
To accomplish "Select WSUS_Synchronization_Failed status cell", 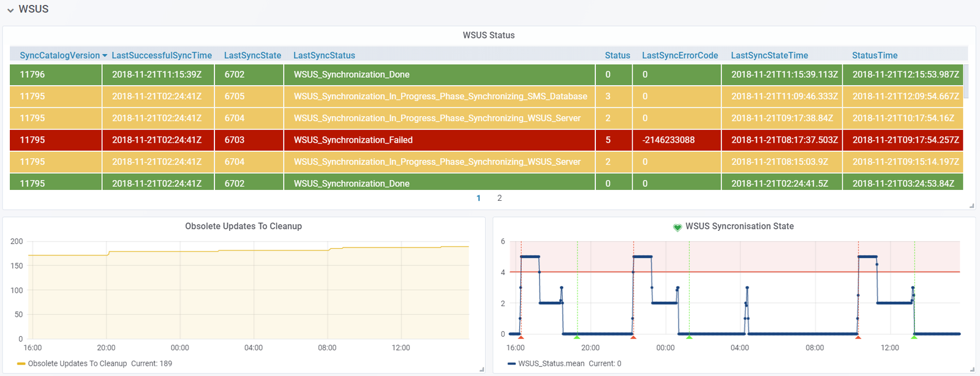I will click(x=439, y=140).
